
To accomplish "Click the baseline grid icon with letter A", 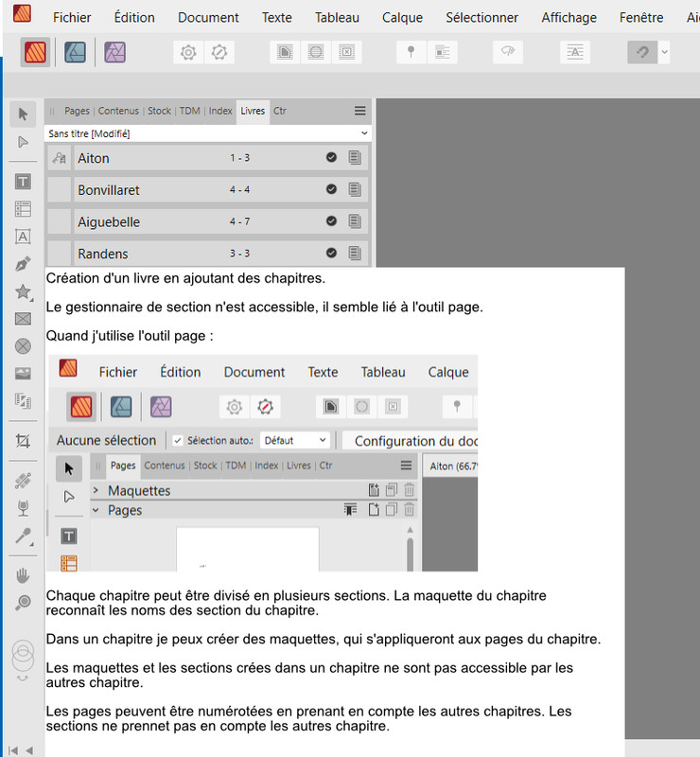I will click(575, 52).
